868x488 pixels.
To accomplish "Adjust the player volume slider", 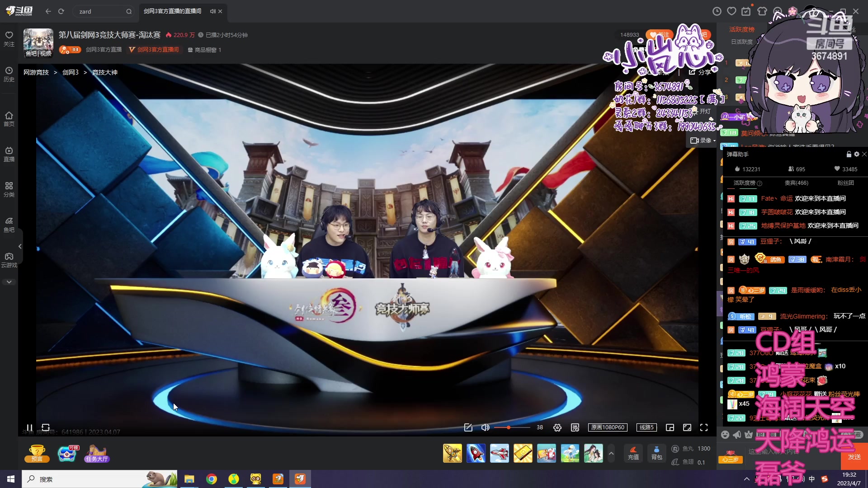I will pos(512,427).
